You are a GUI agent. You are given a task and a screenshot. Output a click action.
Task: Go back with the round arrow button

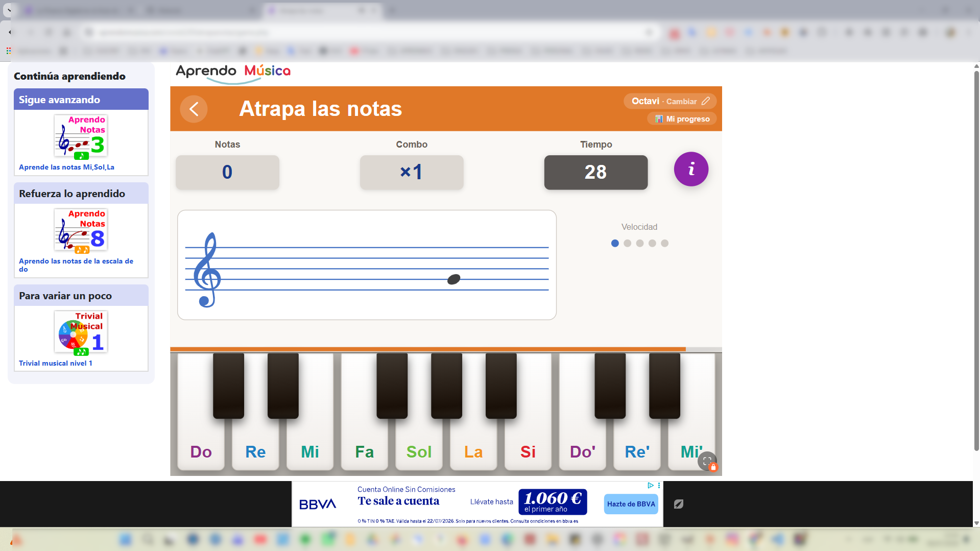(194, 109)
